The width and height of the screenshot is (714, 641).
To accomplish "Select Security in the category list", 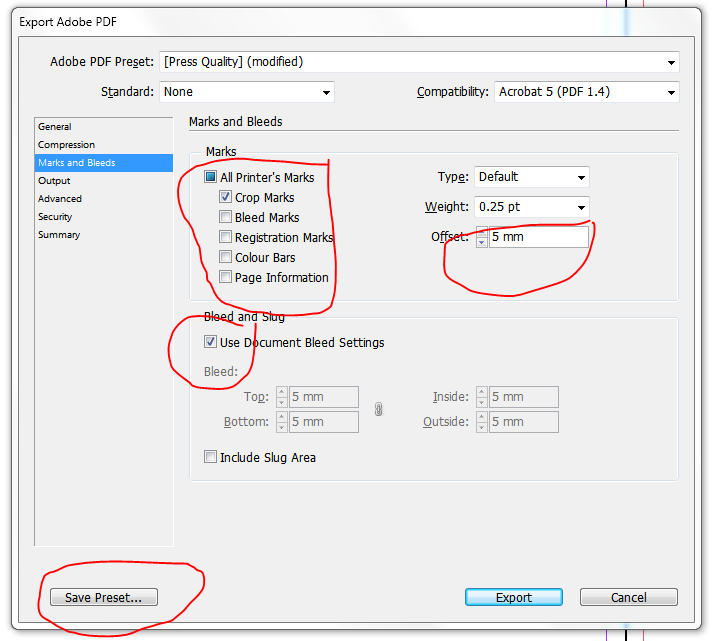I will (104, 217).
